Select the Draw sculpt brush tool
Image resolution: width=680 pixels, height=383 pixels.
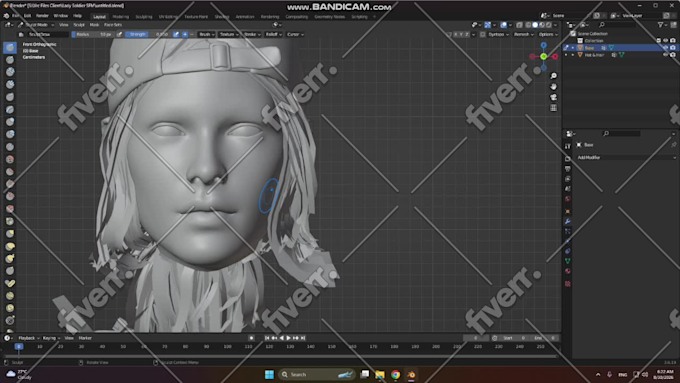tap(10, 47)
